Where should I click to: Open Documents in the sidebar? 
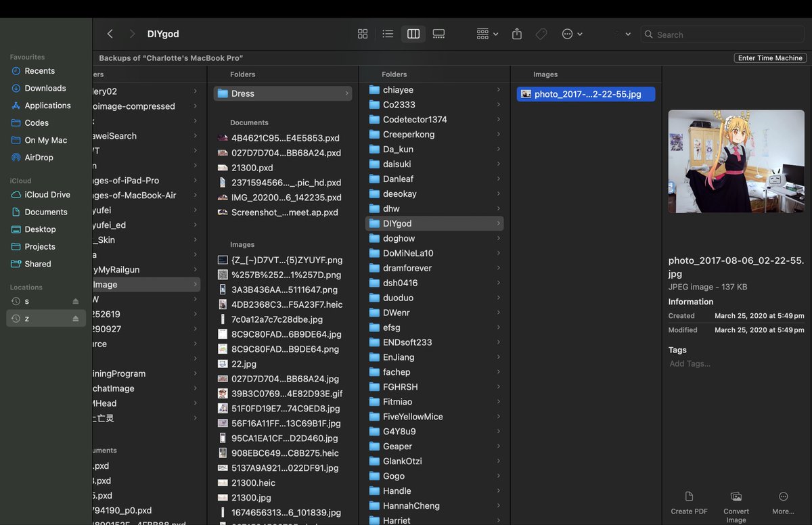point(46,212)
